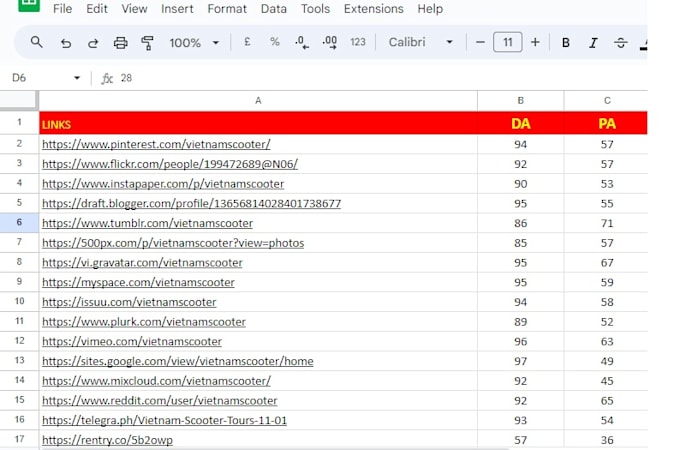Open the Edit menu

pos(97,9)
